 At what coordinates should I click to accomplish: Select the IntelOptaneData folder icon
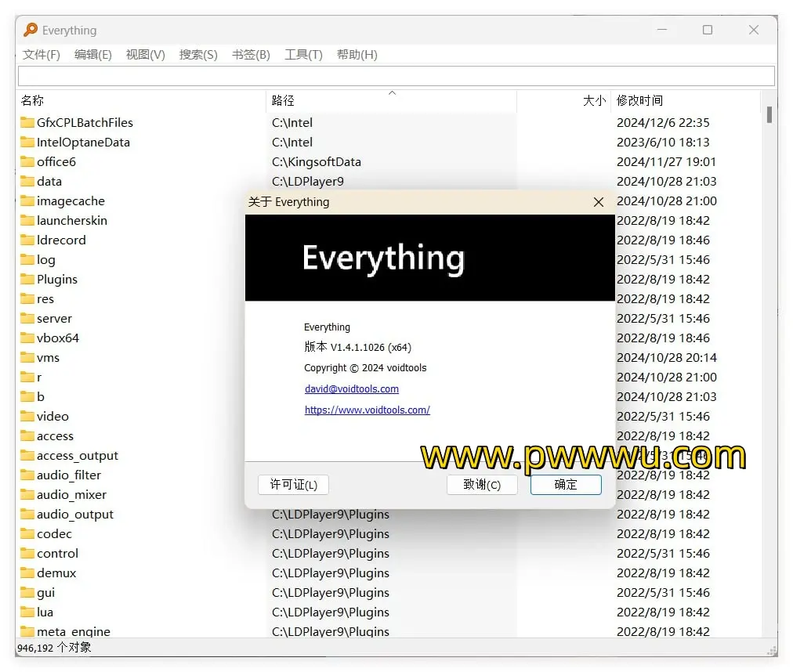27,142
